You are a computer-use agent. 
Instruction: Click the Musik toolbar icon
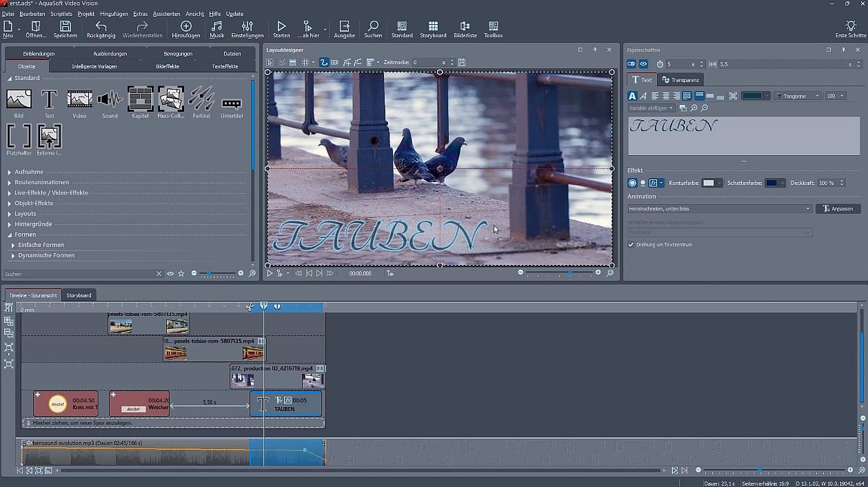[216, 29]
